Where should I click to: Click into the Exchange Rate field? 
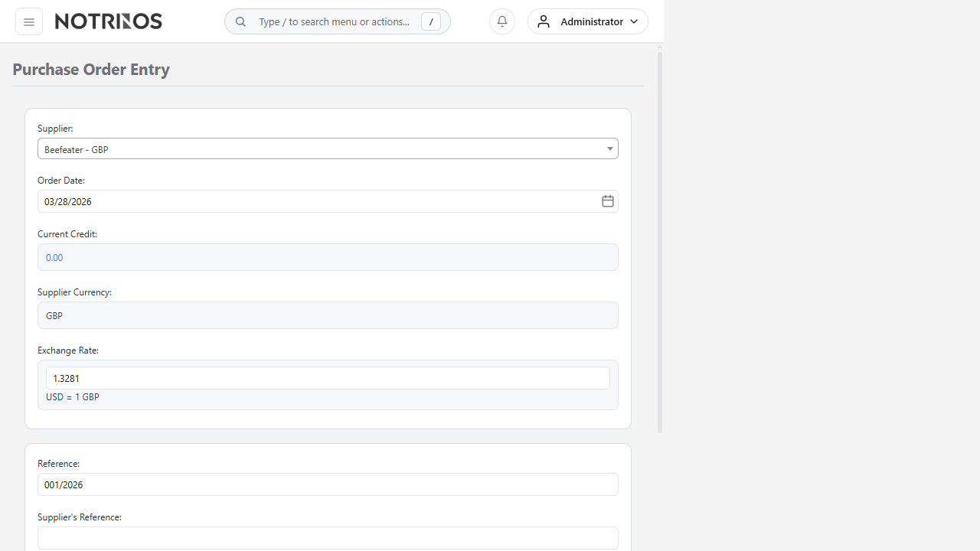(x=328, y=378)
